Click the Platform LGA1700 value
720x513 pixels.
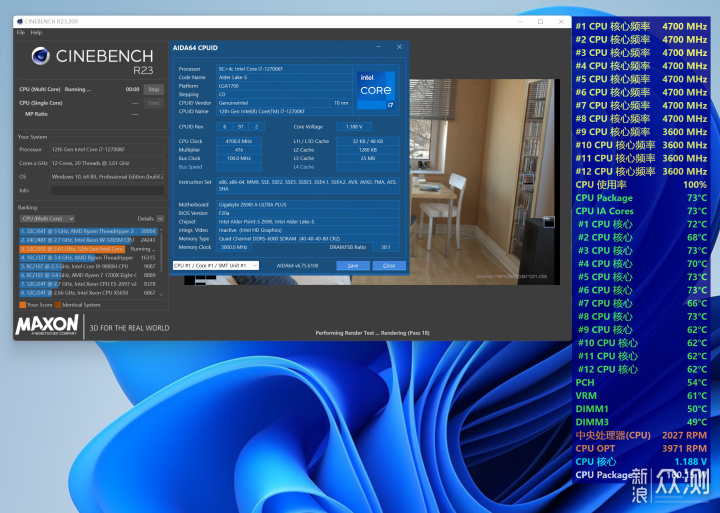point(284,86)
